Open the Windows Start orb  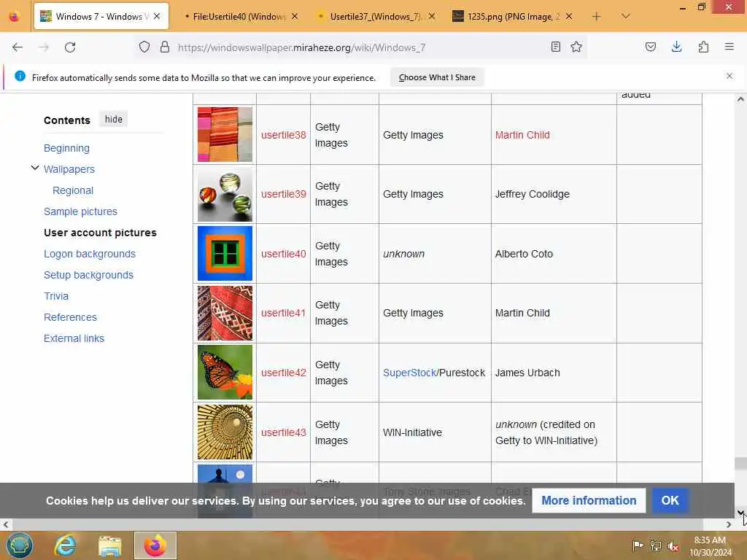pyautogui.click(x=20, y=545)
